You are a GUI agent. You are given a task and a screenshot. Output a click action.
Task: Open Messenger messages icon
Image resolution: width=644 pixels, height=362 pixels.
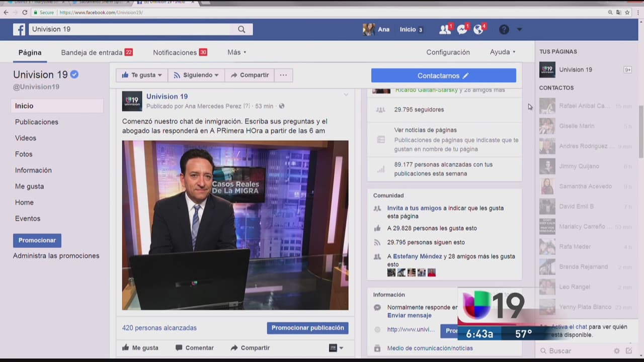[462, 30]
